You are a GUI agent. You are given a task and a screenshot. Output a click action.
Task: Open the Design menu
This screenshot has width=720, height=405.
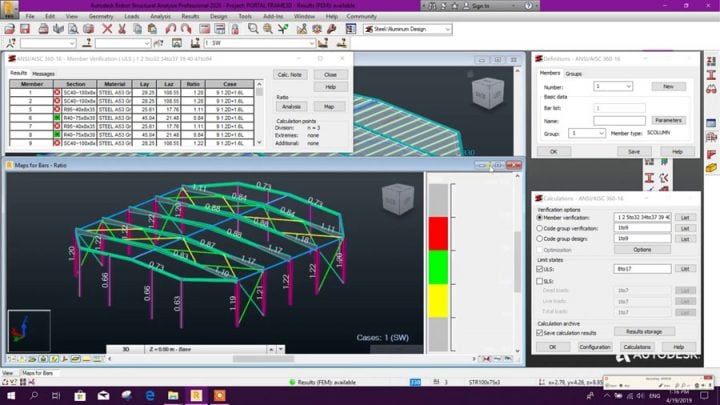[219, 17]
